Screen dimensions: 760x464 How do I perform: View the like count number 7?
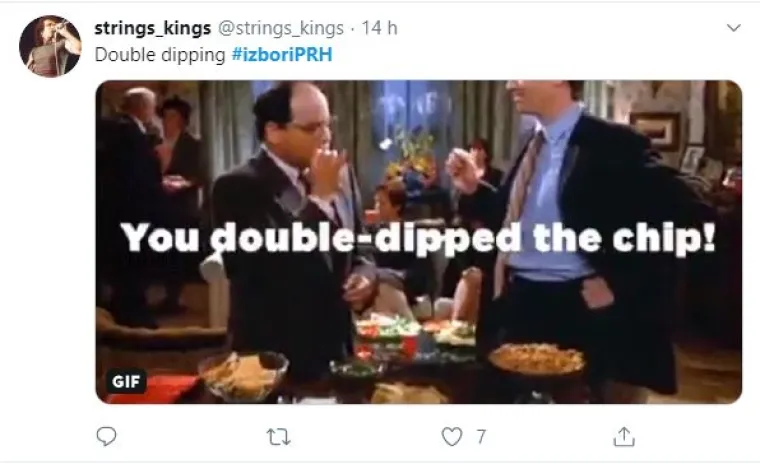pyautogui.click(x=480, y=437)
